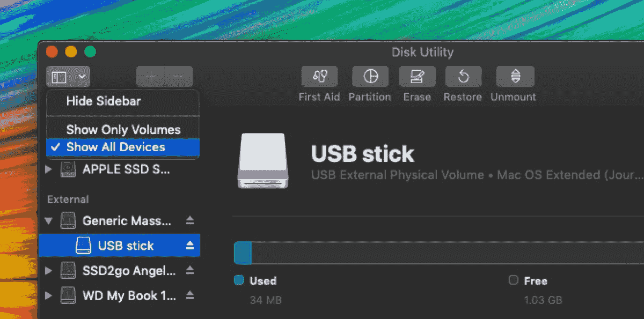Eject the Generic Mass storage device
The height and width of the screenshot is (319, 644).
point(190,220)
